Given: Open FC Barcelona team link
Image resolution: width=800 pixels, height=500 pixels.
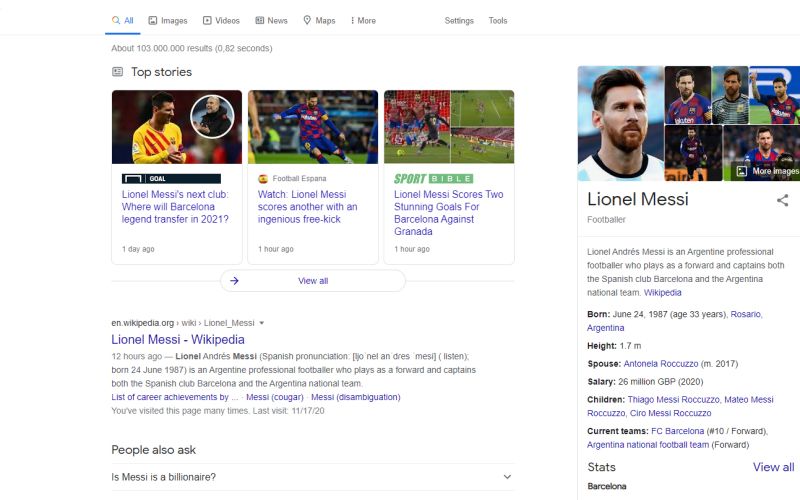Looking at the screenshot, I should [x=678, y=431].
